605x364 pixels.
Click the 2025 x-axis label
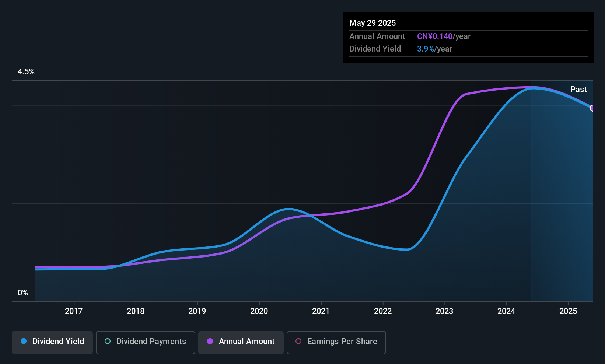tap(568, 311)
